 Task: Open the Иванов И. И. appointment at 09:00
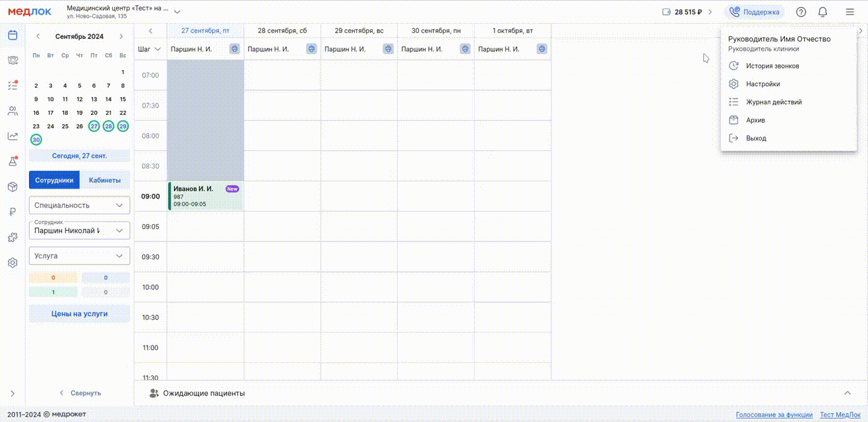click(206, 196)
